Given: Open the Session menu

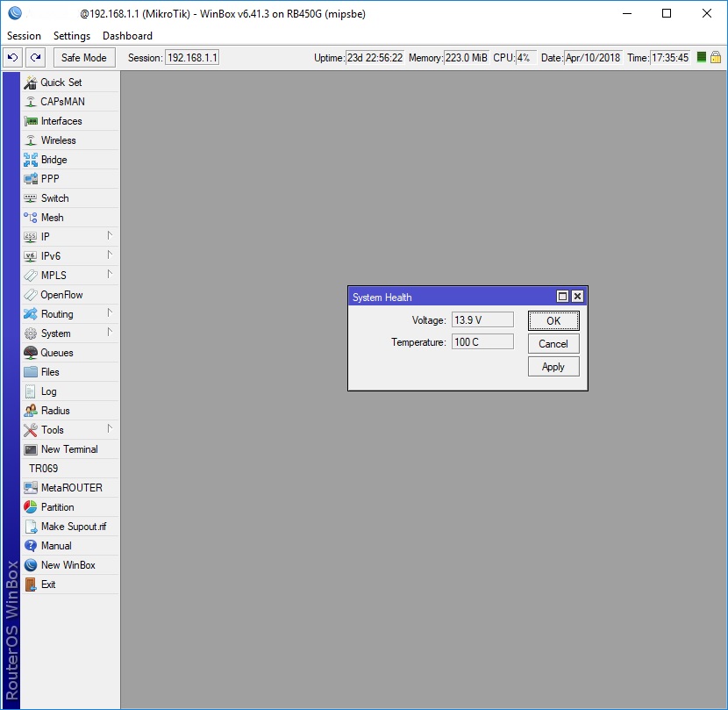Looking at the screenshot, I should (x=25, y=36).
